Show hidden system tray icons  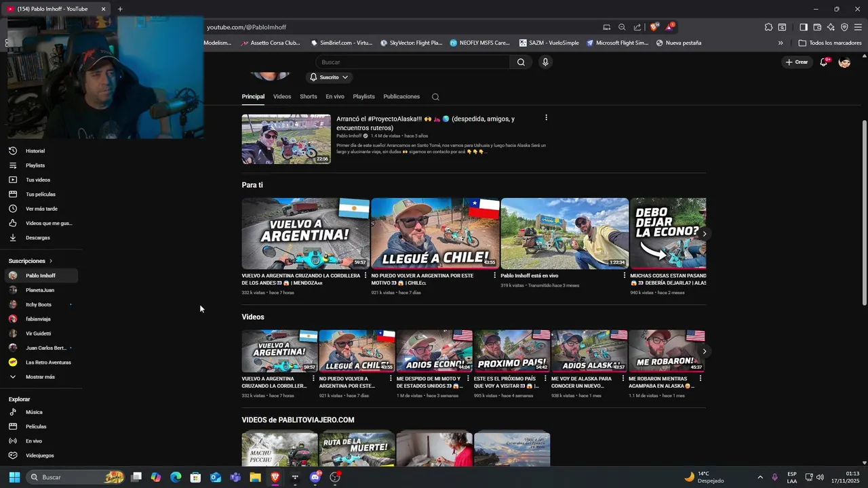759,477
